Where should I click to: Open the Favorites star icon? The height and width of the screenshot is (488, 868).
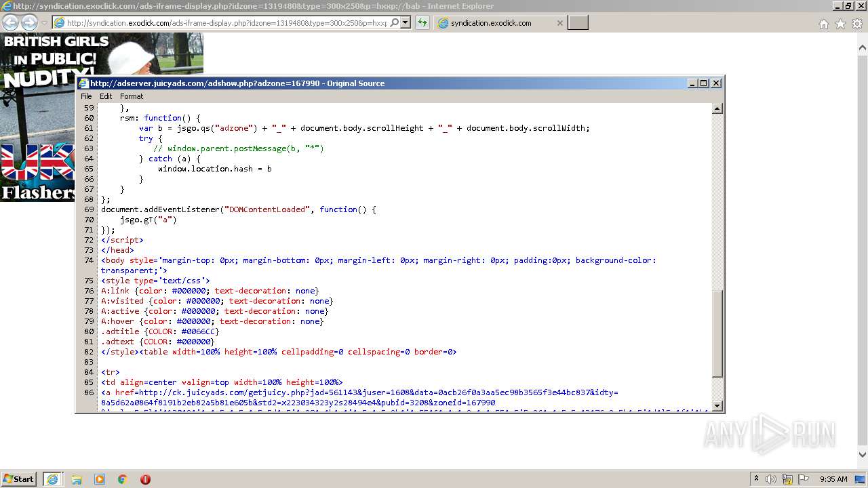(x=840, y=24)
